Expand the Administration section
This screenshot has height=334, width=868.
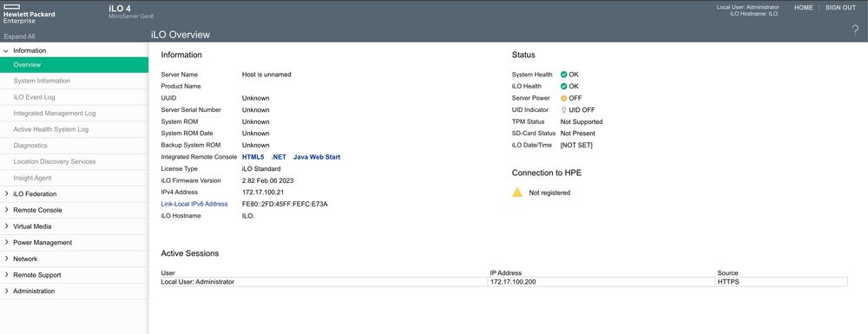coord(6,291)
